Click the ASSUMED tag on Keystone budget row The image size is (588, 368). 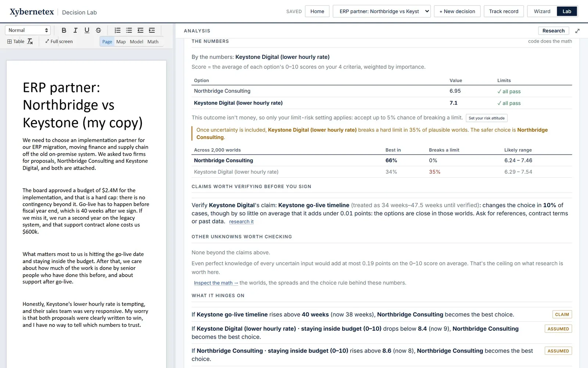tap(558, 329)
